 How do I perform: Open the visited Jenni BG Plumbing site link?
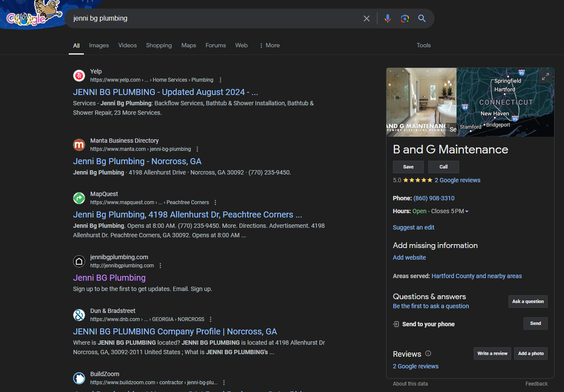point(109,278)
